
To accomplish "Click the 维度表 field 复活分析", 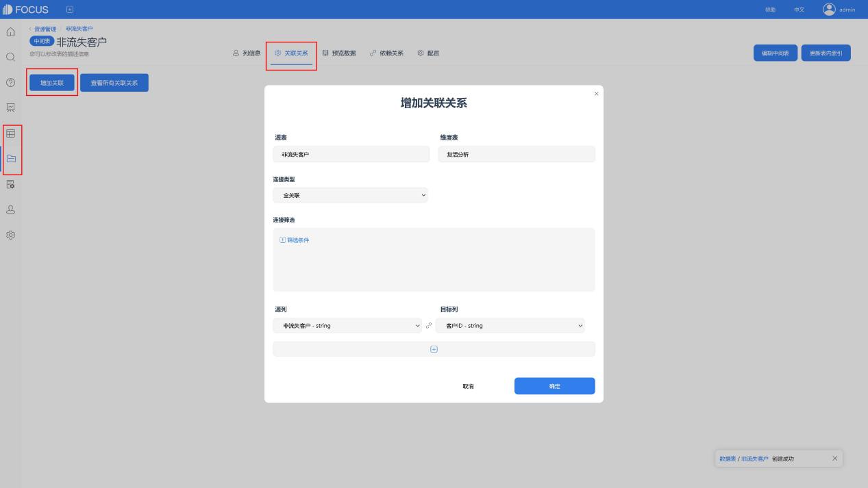I will [517, 154].
